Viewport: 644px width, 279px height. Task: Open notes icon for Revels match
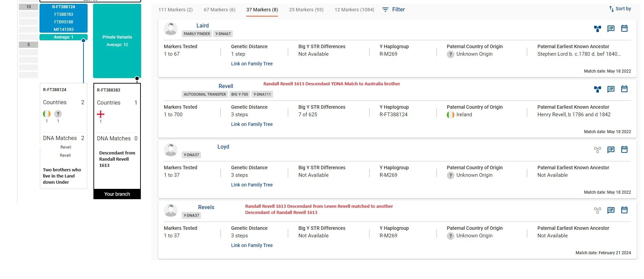point(611,210)
